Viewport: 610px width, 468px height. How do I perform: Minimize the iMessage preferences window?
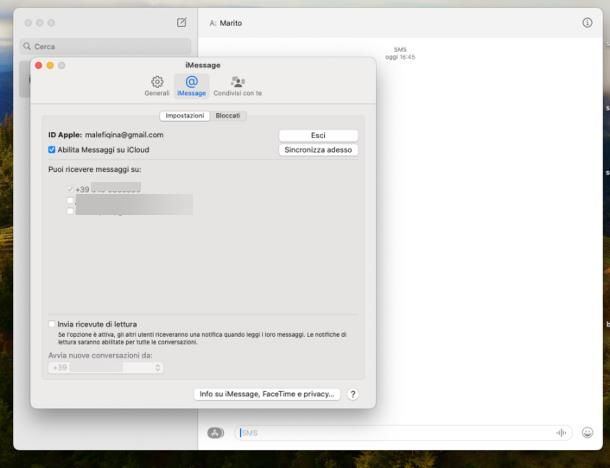(50, 65)
